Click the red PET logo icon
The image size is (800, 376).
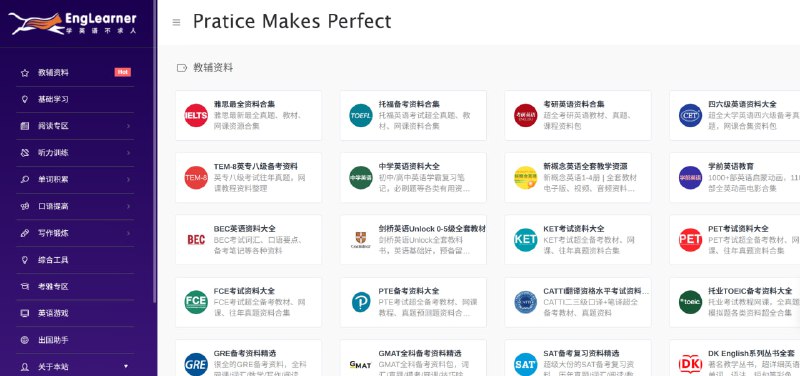(690, 240)
